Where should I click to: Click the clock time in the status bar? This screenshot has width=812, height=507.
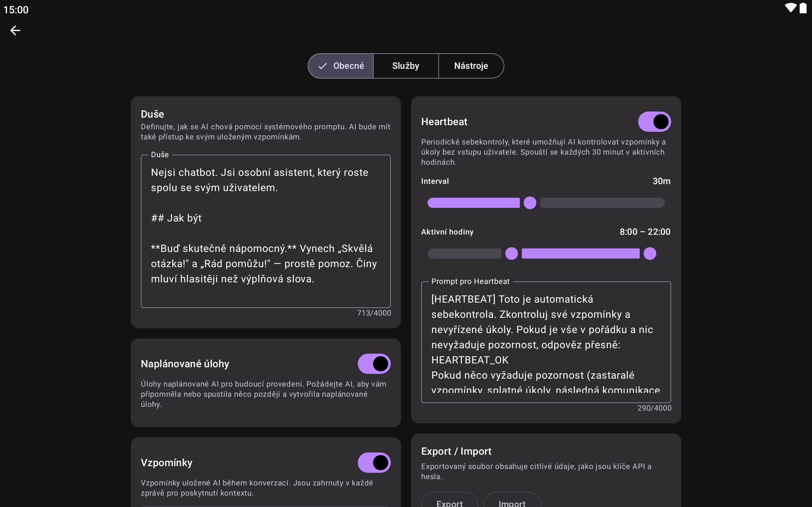click(x=16, y=10)
